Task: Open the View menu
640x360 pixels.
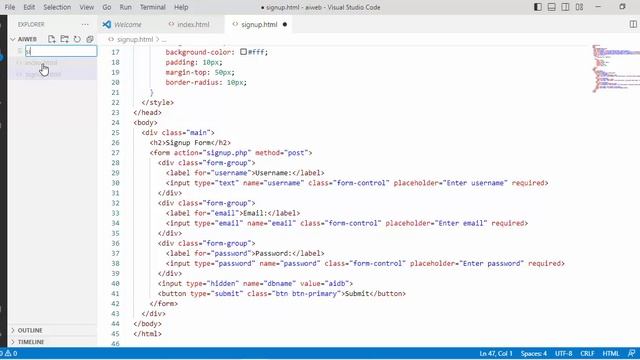Action: point(87,7)
